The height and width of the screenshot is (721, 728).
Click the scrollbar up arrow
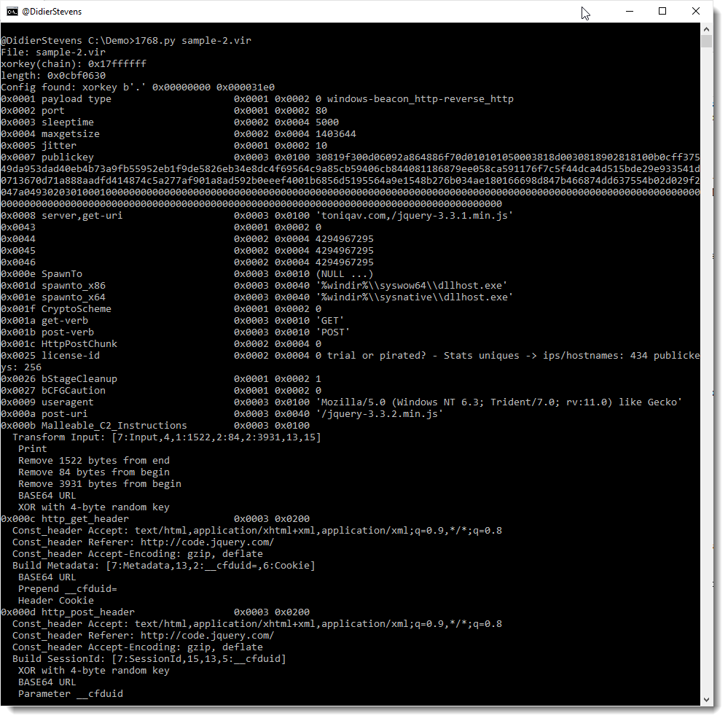click(706, 28)
